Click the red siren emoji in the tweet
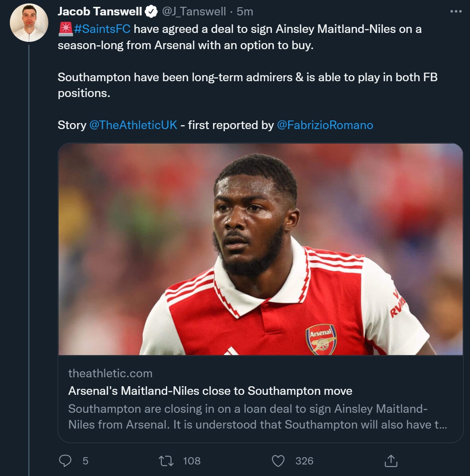The image size is (470, 476). pos(65,29)
